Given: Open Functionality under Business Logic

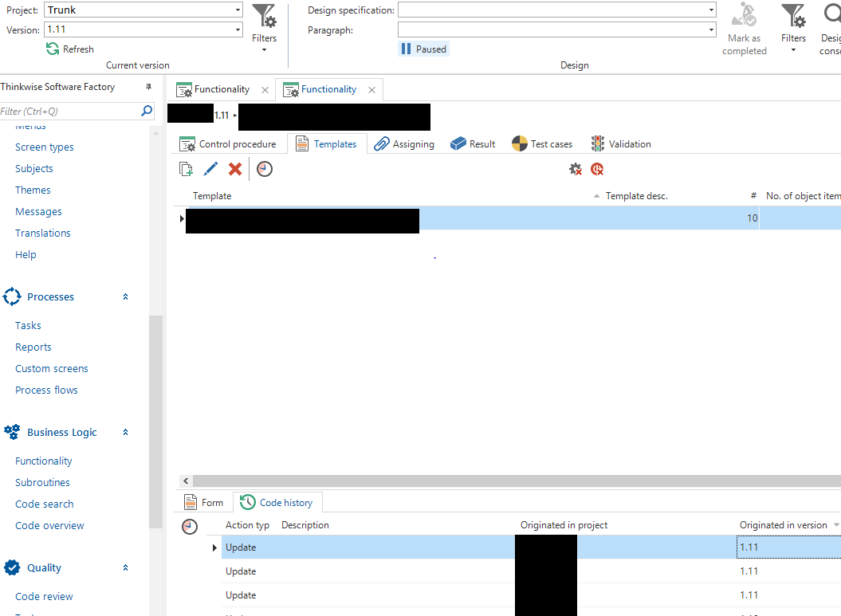Looking at the screenshot, I should coord(43,461).
